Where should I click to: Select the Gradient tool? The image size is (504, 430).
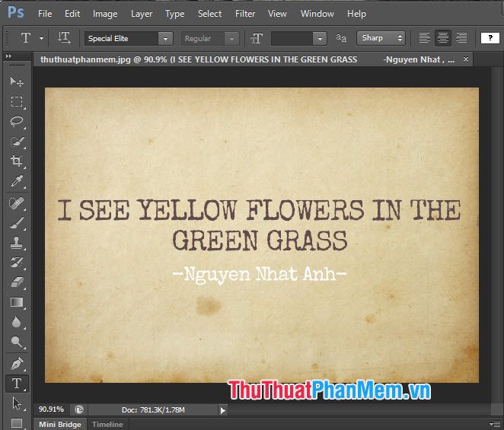(17, 302)
